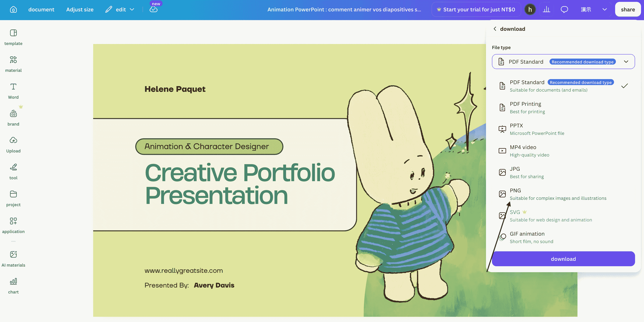Click the home icon in top bar
The height and width of the screenshot is (322, 644).
pos(13,10)
